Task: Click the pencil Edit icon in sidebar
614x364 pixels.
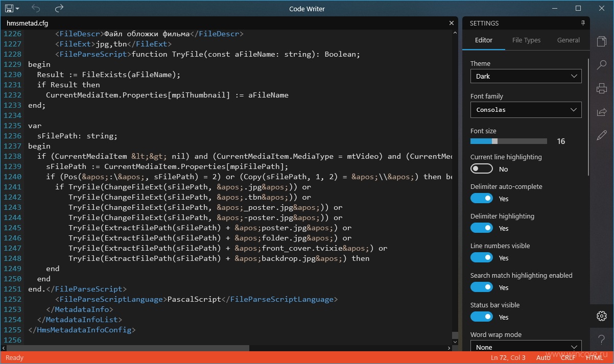Action: tap(602, 135)
